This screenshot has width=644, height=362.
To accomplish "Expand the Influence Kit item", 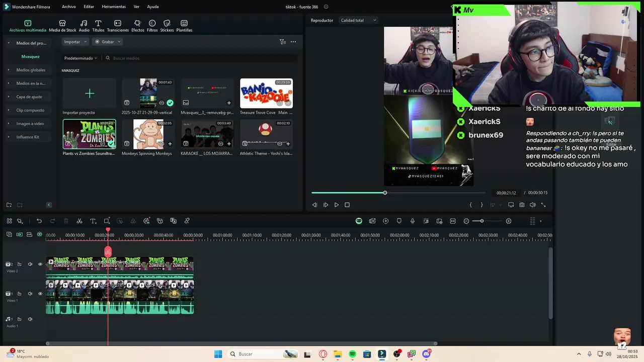I will (9, 137).
